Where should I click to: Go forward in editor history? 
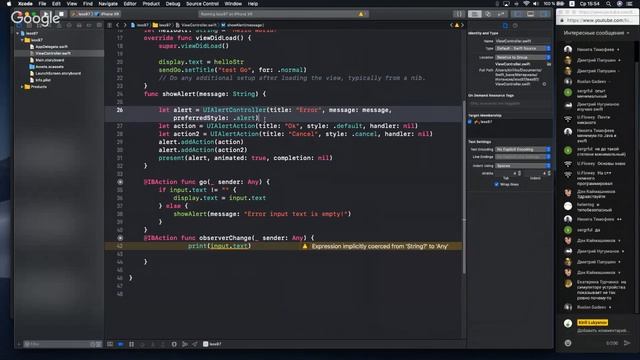pos(125,25)
